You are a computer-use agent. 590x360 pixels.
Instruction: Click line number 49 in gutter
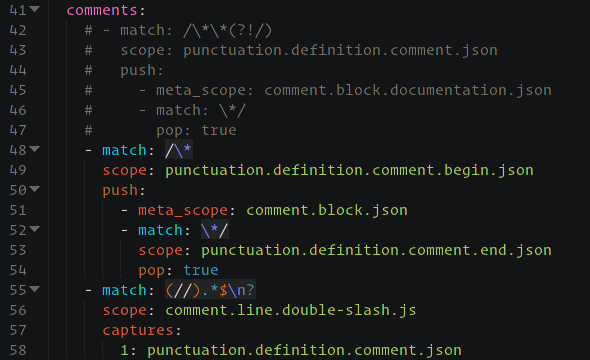[18, 170]
